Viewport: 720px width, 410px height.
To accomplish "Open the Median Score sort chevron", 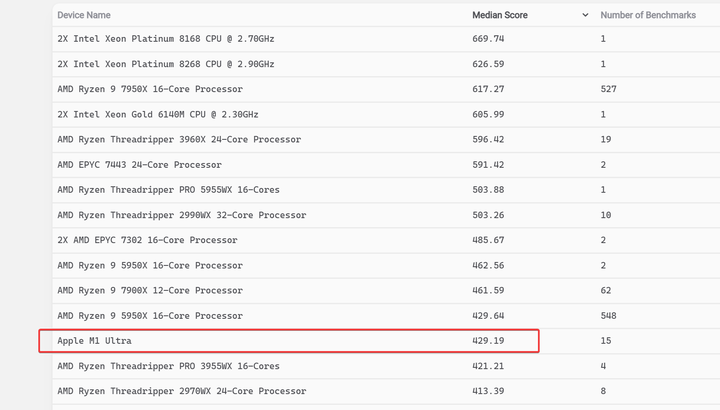I will [x=585, y=15].
